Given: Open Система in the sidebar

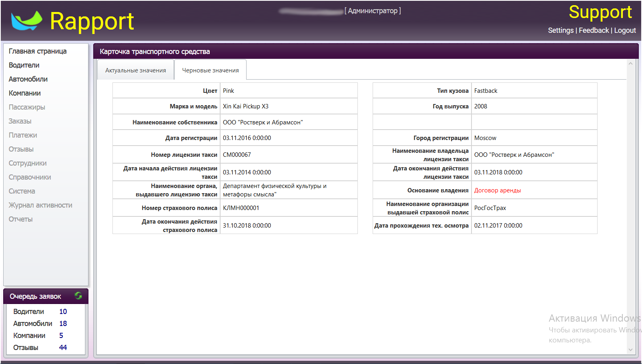Looking at the screenshot, I should click(22, 191).
